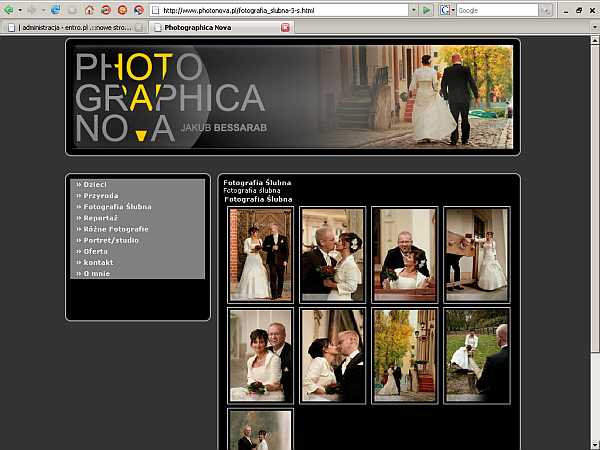Click the Forward navigation arrow
Screen dimensions: 600x450
pos(31,10)
